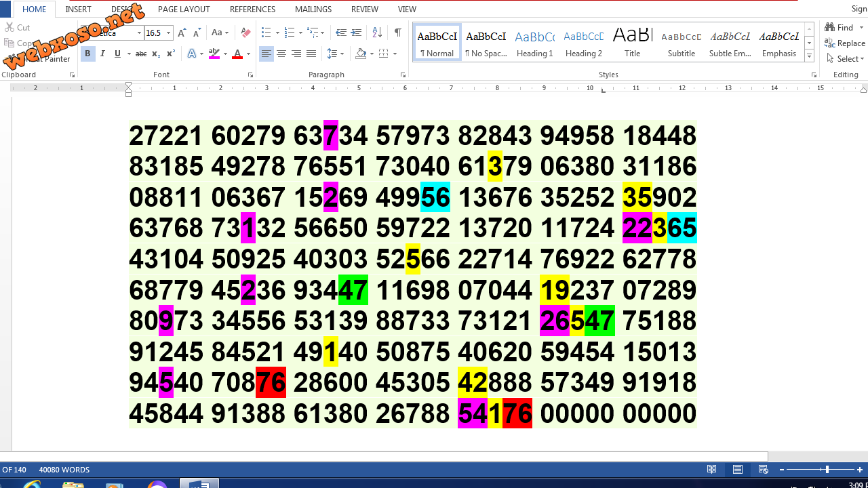This screenshot has height=488, width=868.
Task: Apply Heading 2 style
Action: (584, 42)
